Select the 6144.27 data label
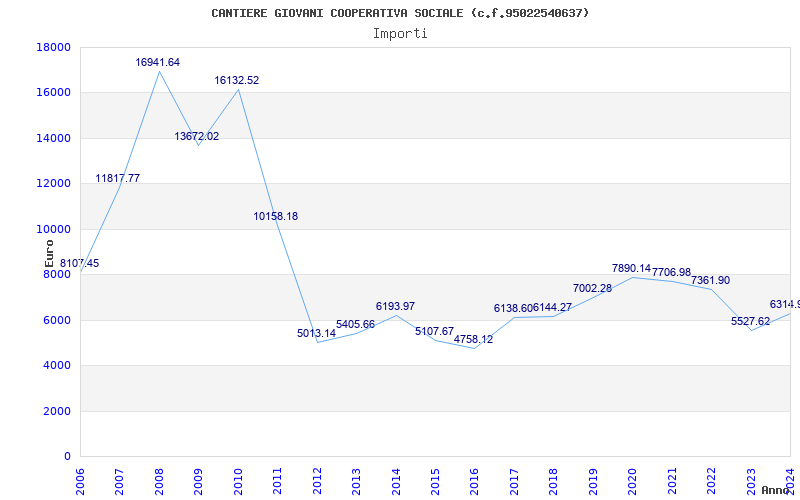Image resolution: width=800 pixels, height=500 pixels. pos(553,308)
